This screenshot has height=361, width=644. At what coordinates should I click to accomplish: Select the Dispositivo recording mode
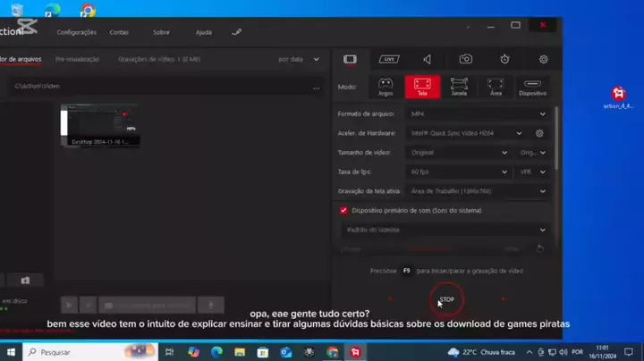pyautogui.click(x=532, y=87)
